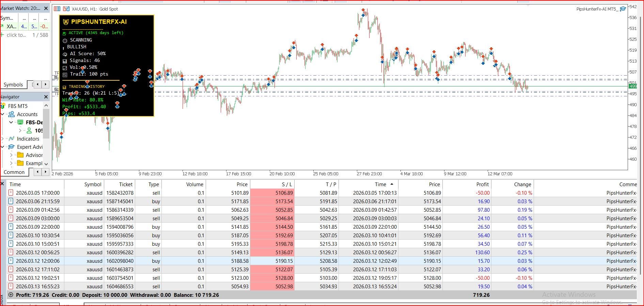The image size is (644, 306).
Task: Sort history by the T / P column header
Action: coord(316,184)
